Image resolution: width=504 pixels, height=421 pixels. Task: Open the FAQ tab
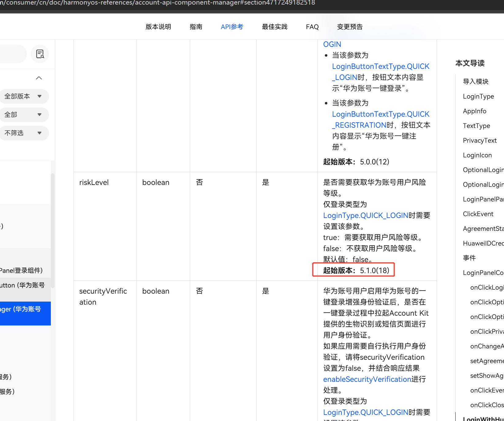[312, 27]
